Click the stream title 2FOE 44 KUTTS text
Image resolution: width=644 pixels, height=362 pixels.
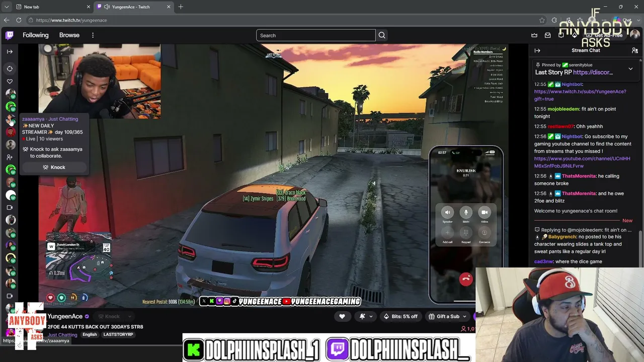coord(96,327)
